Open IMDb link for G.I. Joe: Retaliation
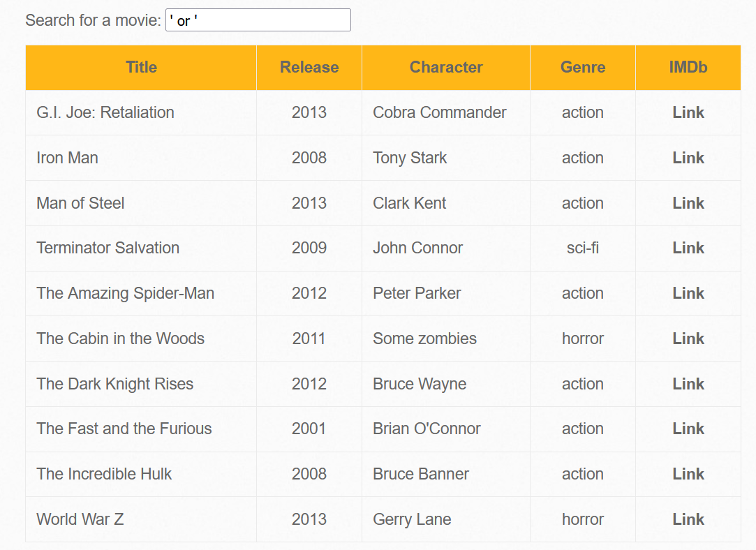This screenshot has height=550, width=756. click(x=688, y=112)
